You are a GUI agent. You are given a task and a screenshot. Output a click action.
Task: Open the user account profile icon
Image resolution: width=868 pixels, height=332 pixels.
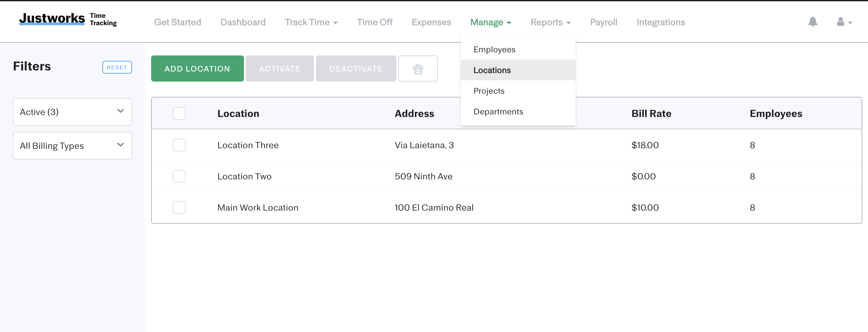click(x=844, y=22)
